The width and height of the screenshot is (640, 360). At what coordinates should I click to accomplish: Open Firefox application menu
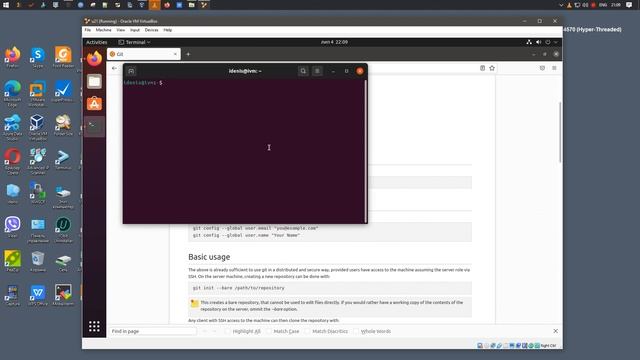click(554, 68)
